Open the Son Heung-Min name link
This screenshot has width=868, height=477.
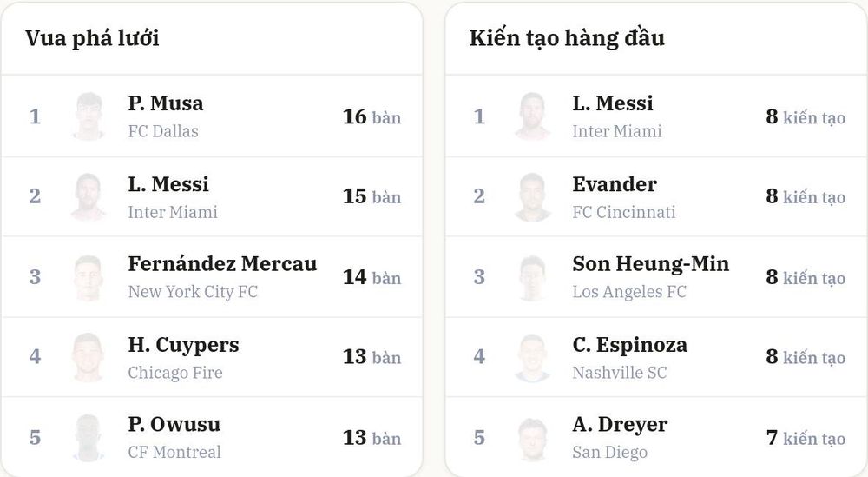tap(650, 264)
